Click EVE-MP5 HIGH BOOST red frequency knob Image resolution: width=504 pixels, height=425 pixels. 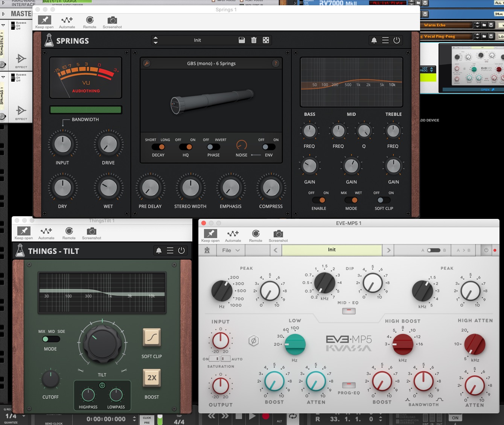403,345
